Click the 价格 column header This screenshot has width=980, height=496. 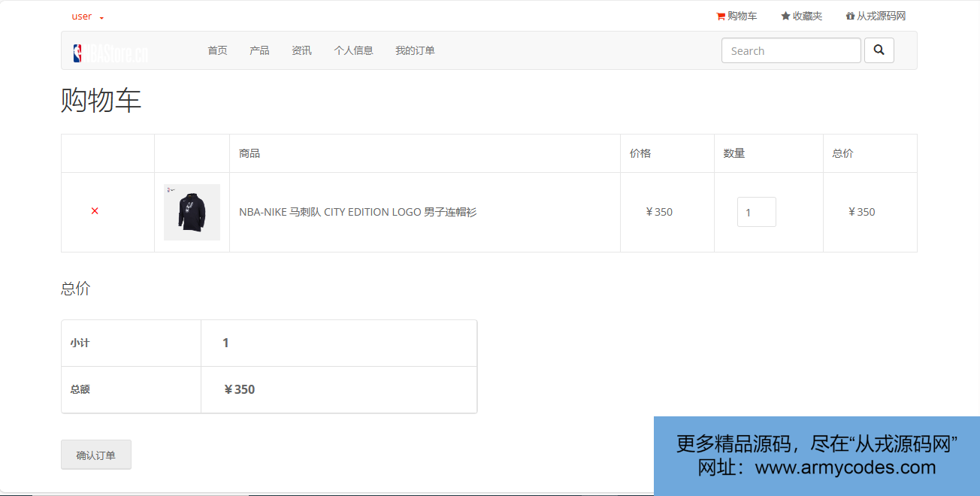point(640,153)
